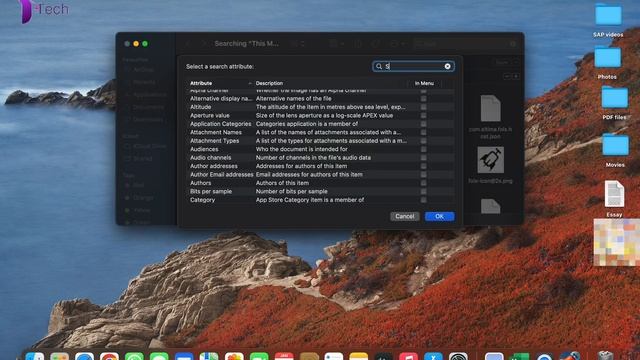Viewport: 640px width, 360px height.
Task: Click the magnifier icon in attribute search
Action: tap(379, 66)
